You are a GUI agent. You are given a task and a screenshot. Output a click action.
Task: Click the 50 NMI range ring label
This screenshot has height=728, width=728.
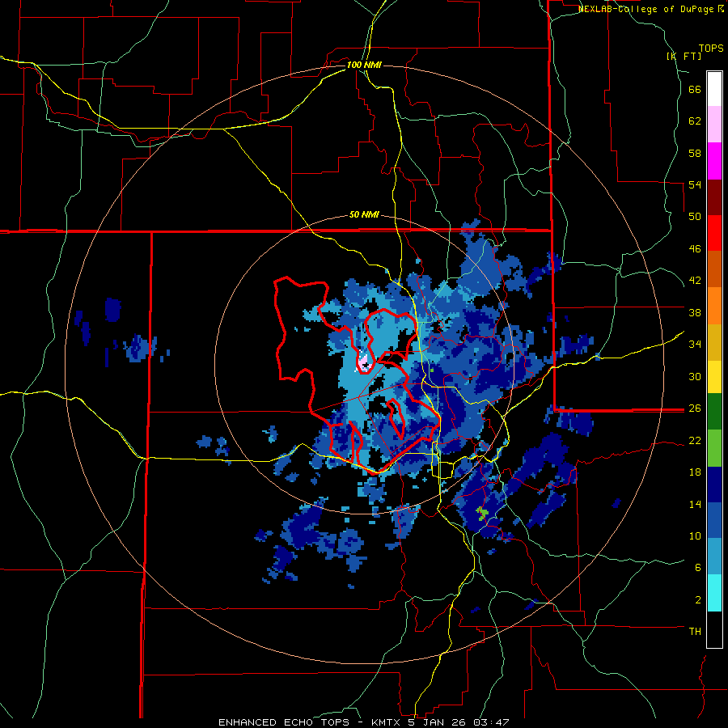[364, 214]
